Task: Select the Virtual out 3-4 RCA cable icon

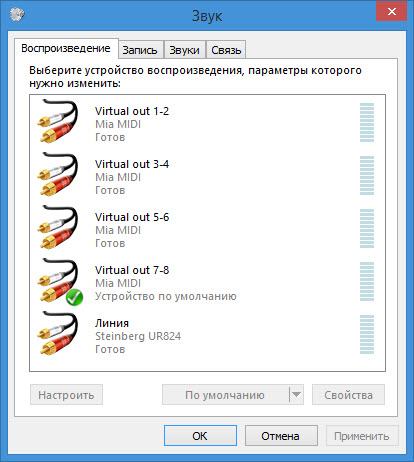Action: [x=59, y=174]
